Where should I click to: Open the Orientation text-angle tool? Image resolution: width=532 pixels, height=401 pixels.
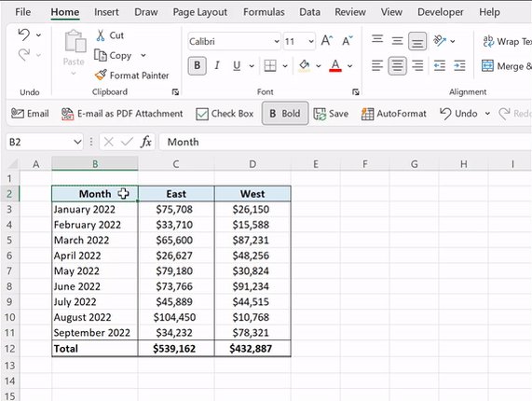click(440, 41)
